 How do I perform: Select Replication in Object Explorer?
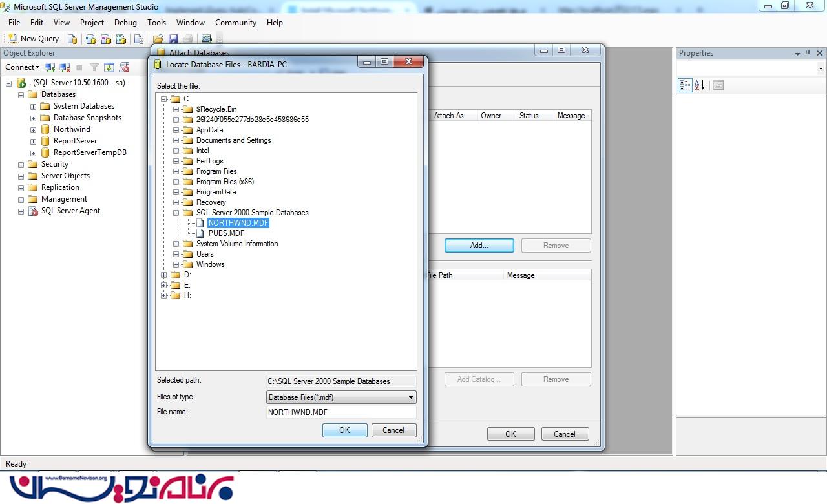pyautogui.click(x=60, y=187)
